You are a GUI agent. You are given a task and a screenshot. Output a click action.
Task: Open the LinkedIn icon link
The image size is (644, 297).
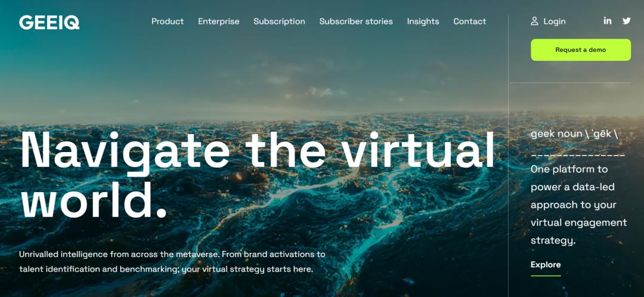point(608,21)
